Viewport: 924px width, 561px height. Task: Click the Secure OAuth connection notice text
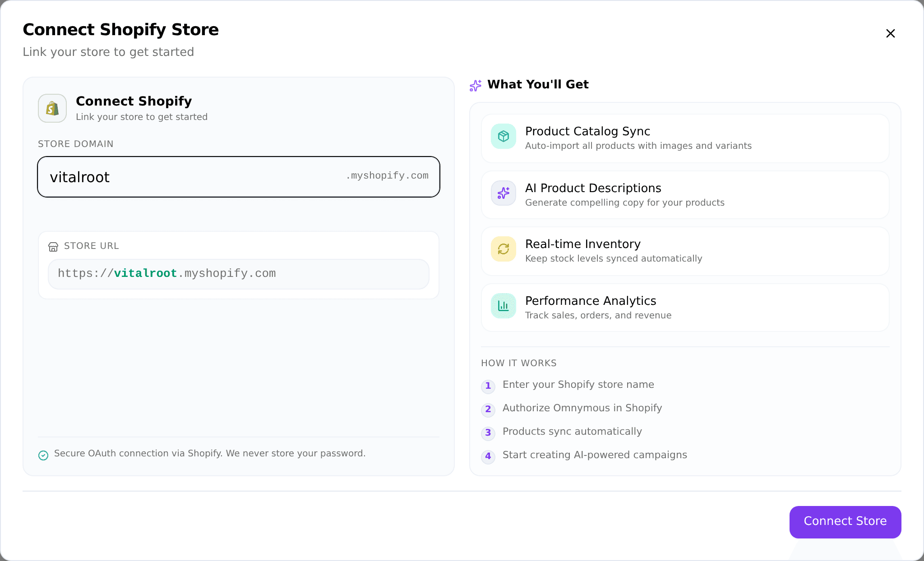[x=210, y=453]
